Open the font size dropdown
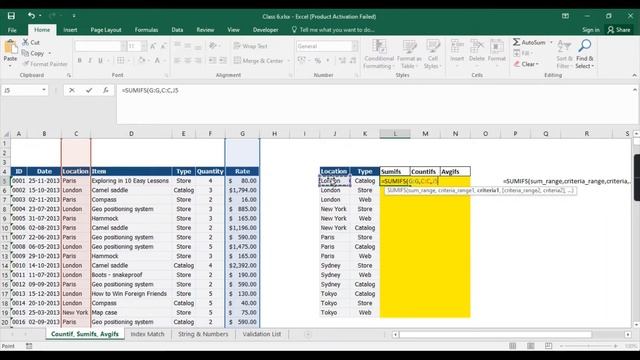This screenshot has width=640, height=360. 144,46
